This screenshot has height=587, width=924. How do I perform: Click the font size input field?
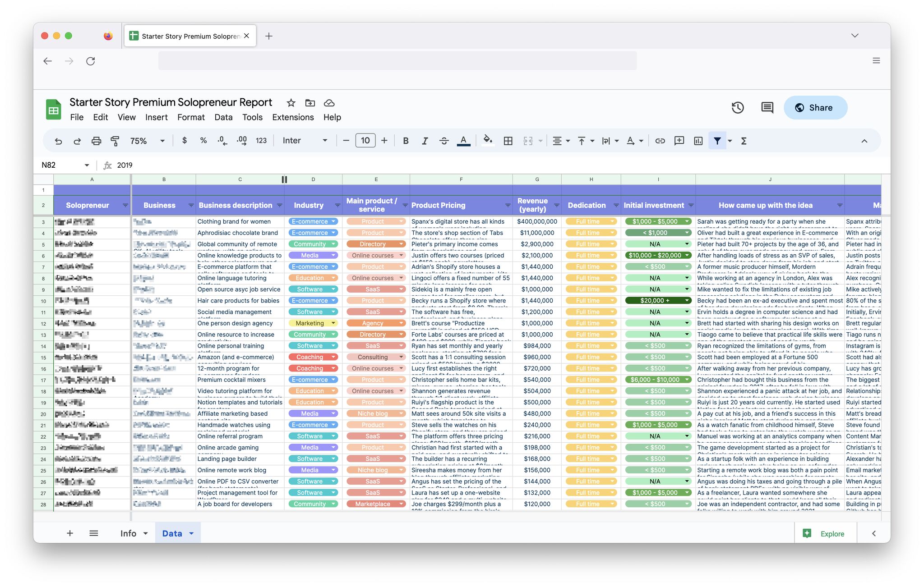pos(365,141)
